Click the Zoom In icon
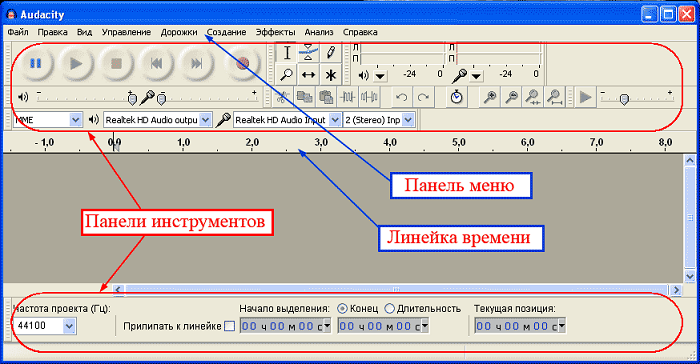The height and width of the screenshot is (364, 700). click(490, 97)
